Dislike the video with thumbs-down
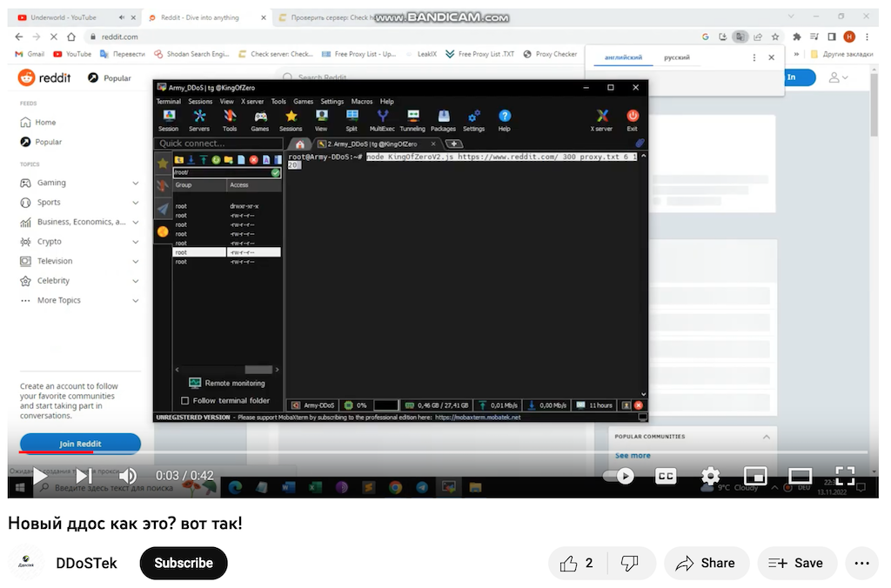 (x=630, y=563)
